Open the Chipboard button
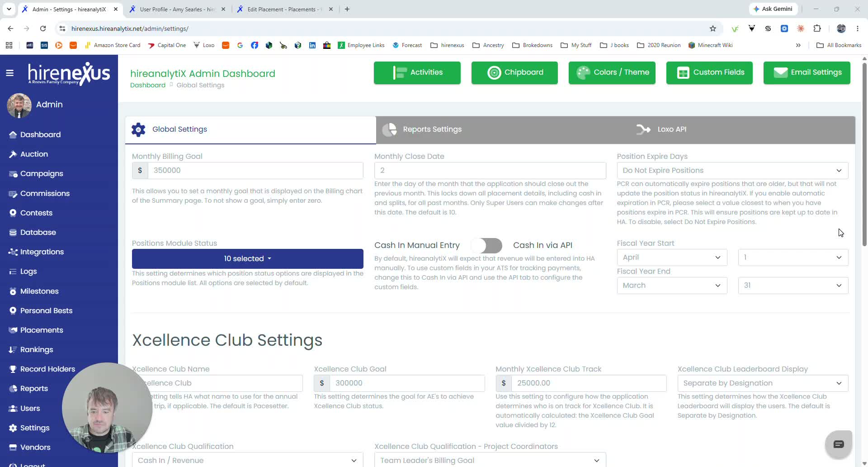 pos(514,72)
